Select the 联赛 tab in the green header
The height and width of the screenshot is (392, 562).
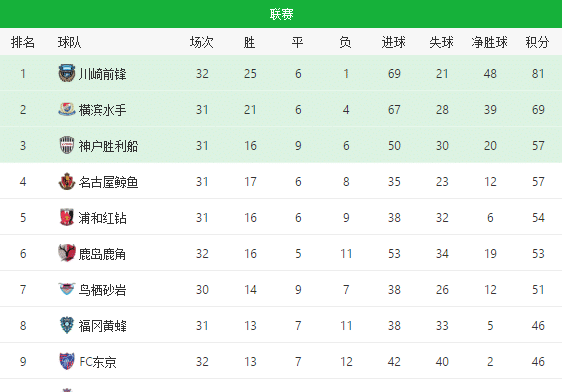pos(281,14)
